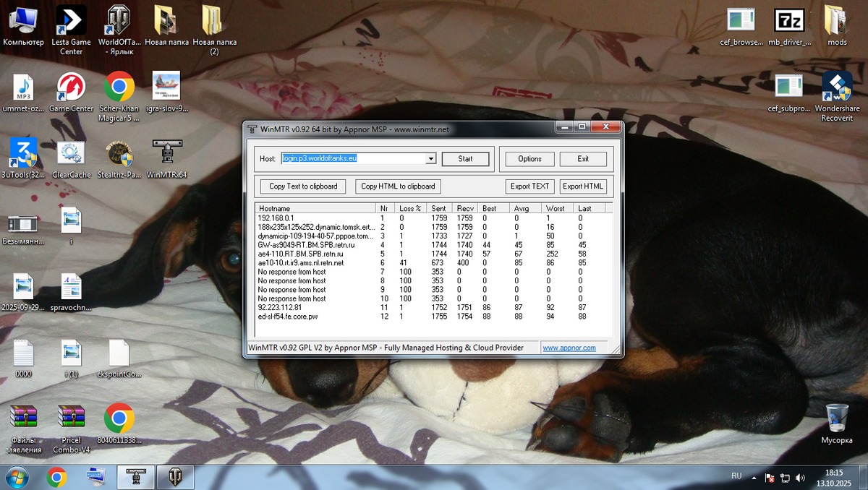Follow the www.appnor.com link

pyautogui.click(x=569, y=348)
